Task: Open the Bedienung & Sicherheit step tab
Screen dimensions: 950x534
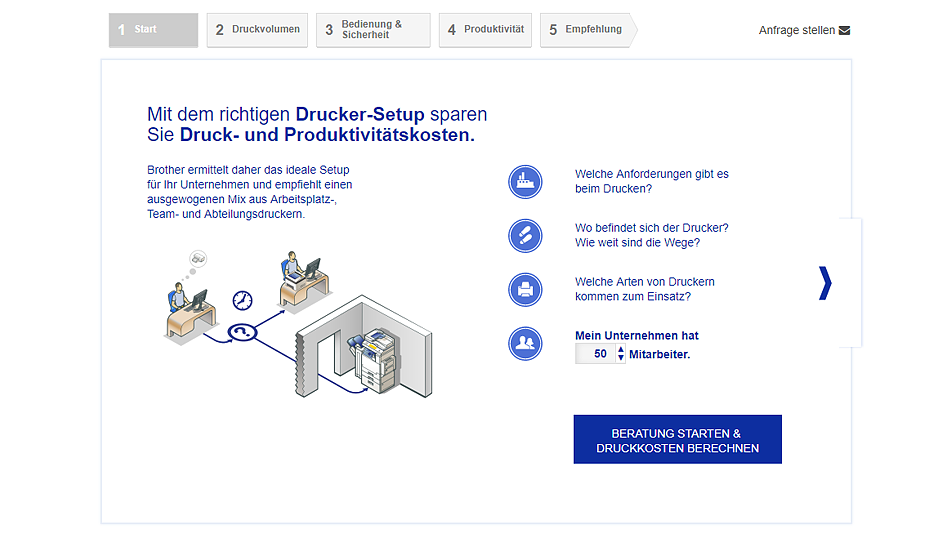Action: click(372, 30)
